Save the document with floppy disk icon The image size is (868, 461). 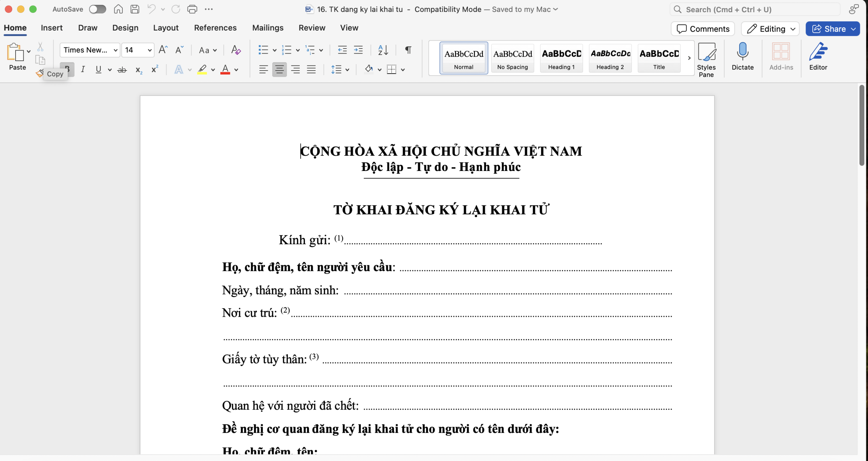(135, 9)
